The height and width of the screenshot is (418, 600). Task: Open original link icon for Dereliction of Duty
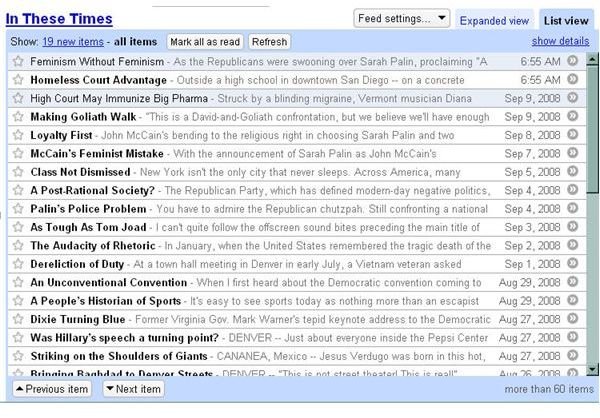572,263
